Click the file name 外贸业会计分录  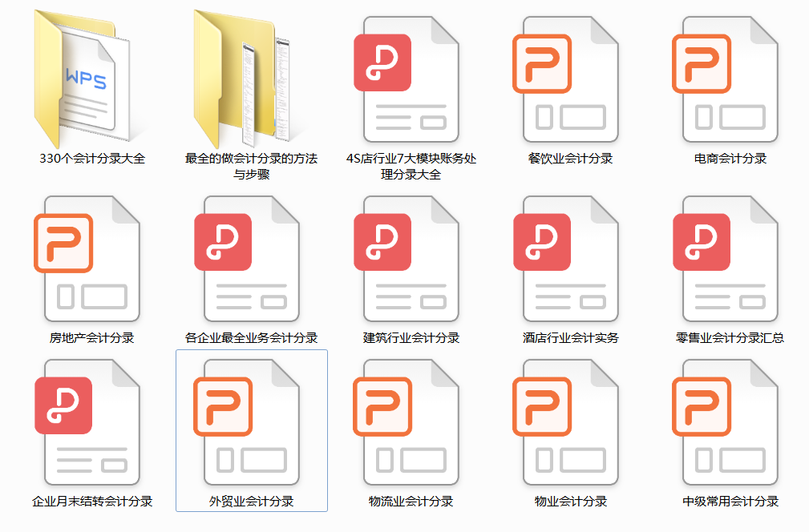click(x=251, y=501)
